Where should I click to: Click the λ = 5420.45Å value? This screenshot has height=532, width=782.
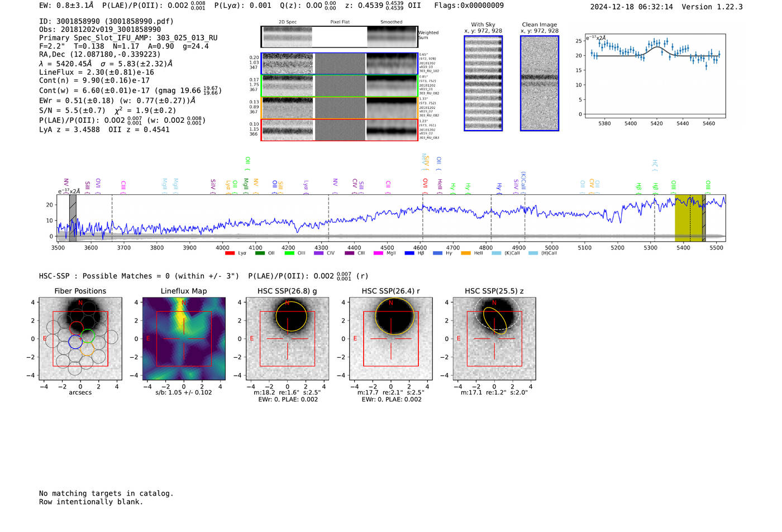point(64,64)
